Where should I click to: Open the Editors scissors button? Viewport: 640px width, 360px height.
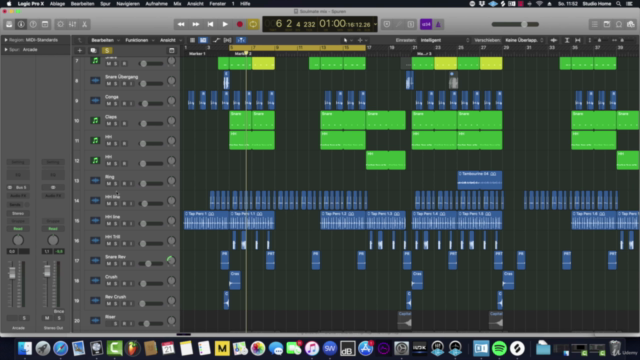84,24
